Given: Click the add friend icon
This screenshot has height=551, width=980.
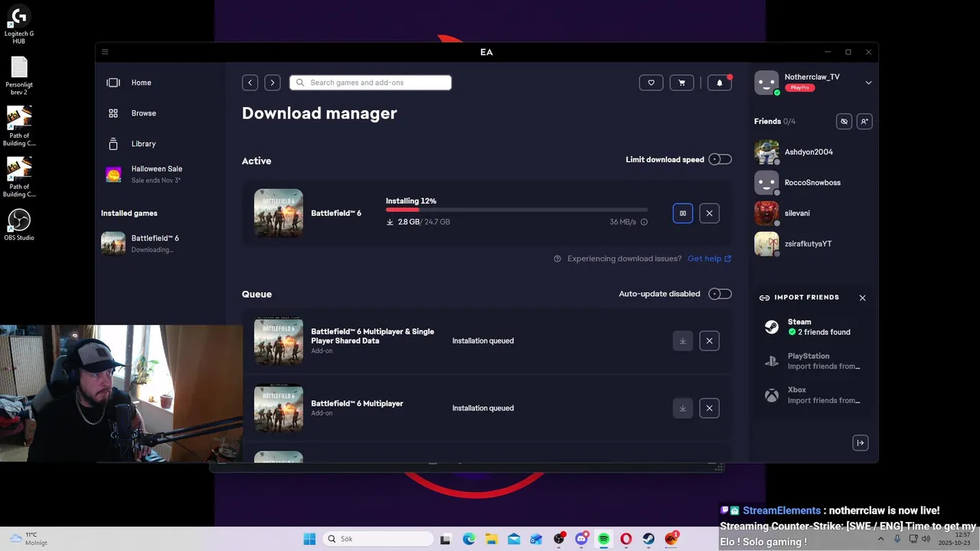Looking at the screenshot, I should coord(864,121).
